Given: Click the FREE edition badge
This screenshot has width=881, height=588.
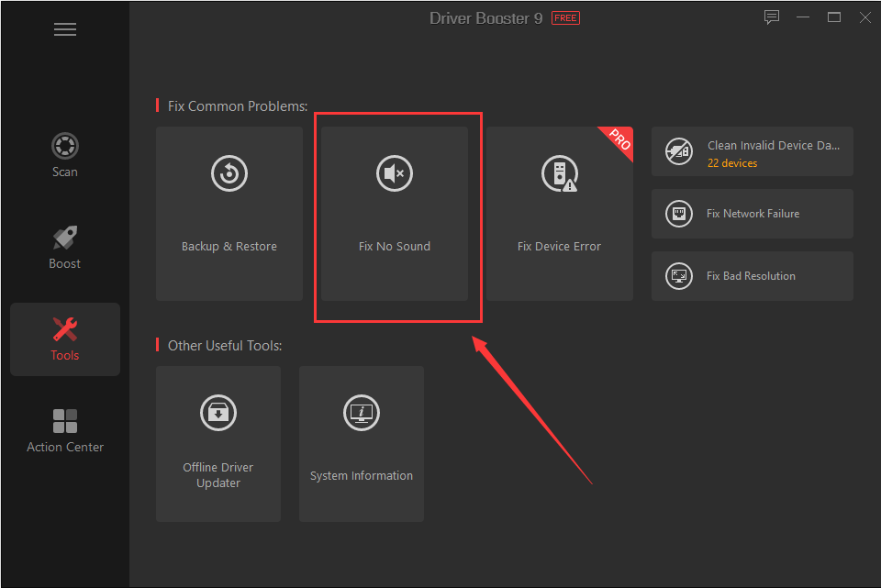Looking at the screenshot, I should pyautogui.click(x=565, y=18).
